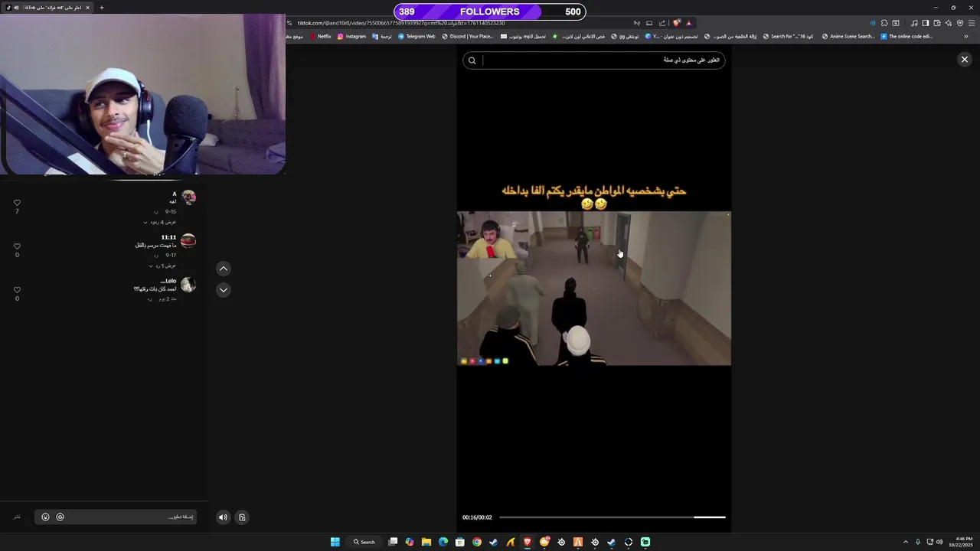The width and height of the screenshot is (980, 551).
Task: Focus the add comment input field
Action: 115,517
